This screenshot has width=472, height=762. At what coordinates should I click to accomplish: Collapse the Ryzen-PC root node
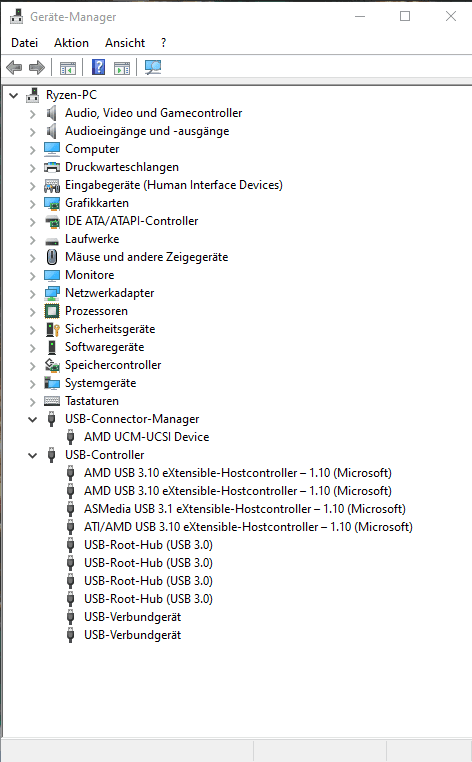coord(14,95)
